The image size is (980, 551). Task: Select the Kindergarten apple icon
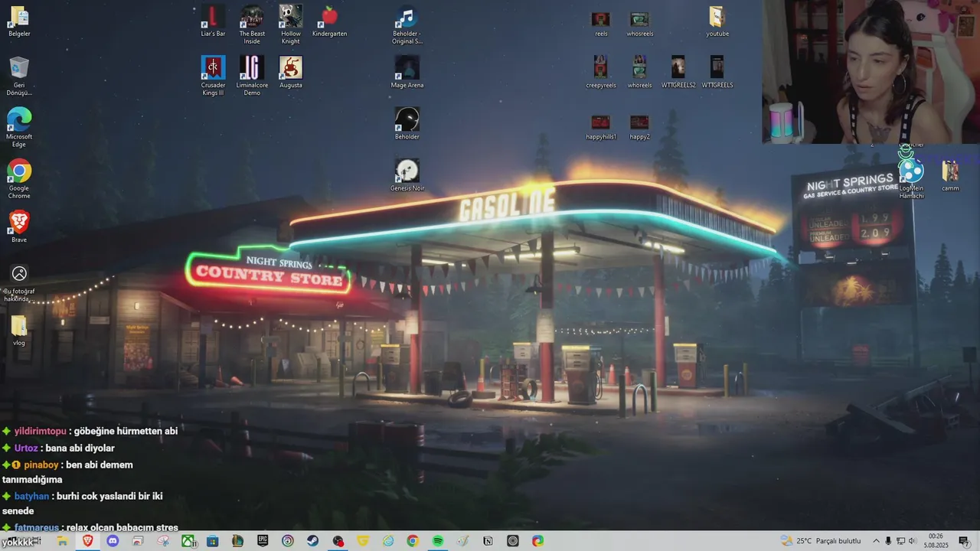tap(330, 21)
